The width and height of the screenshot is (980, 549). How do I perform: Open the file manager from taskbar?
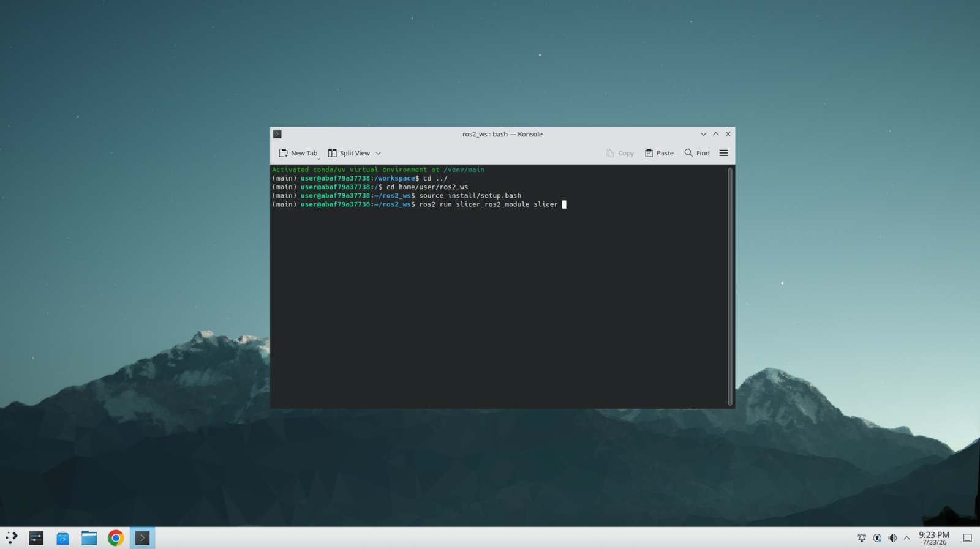pyautogui.click(x=89, y=538)
